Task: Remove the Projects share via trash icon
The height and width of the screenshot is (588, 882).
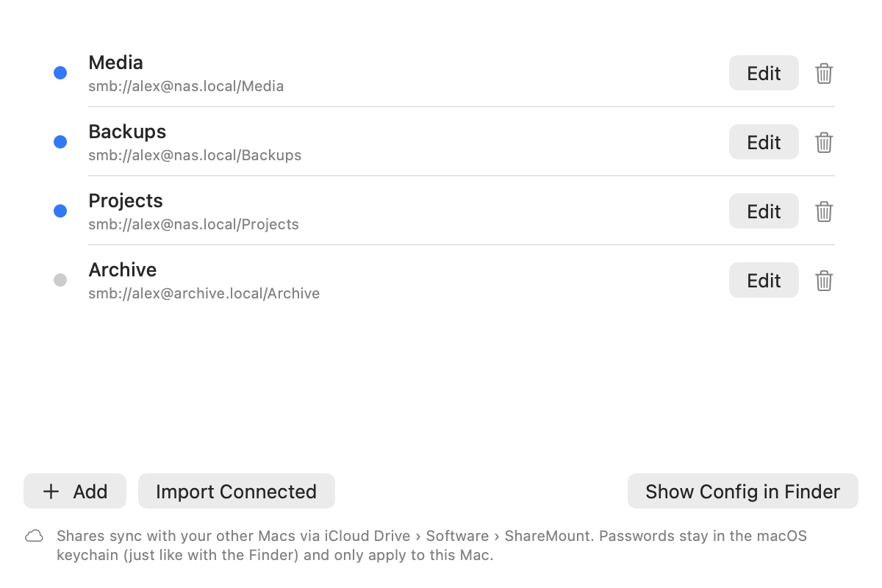Action: click(x=824, y=212)
